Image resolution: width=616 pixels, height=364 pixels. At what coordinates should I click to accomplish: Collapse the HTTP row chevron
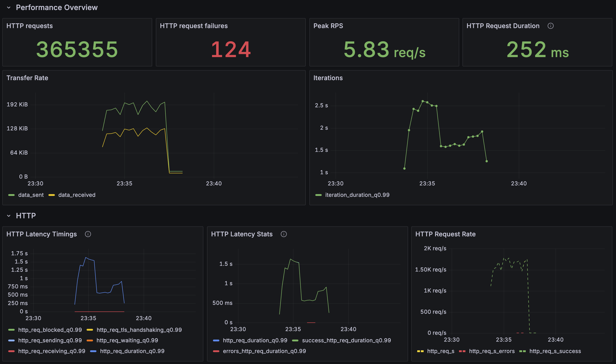click(9, 216)
